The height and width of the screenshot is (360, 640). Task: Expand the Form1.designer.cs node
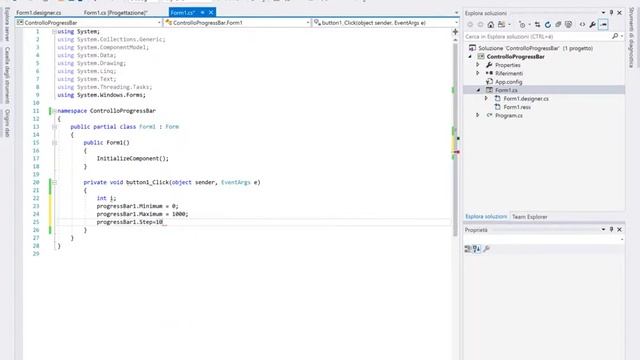pos(486,98)
